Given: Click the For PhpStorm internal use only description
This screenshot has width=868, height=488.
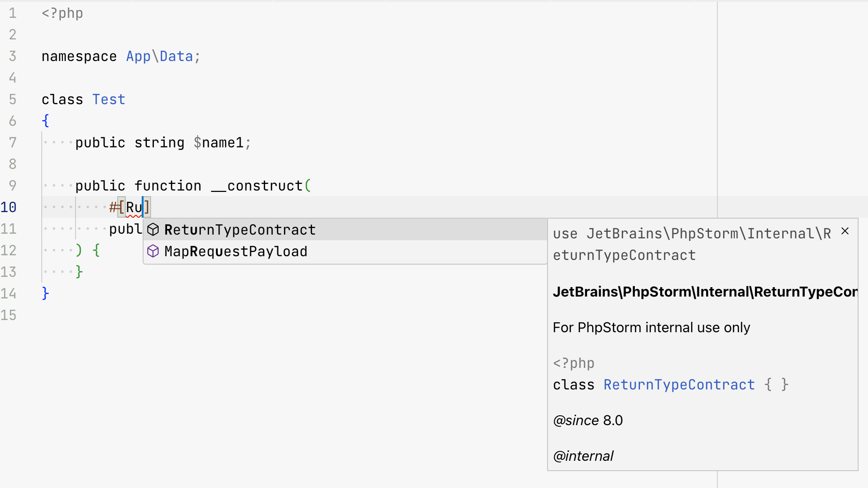Looking at the screenshot, I should click(651, 328).
